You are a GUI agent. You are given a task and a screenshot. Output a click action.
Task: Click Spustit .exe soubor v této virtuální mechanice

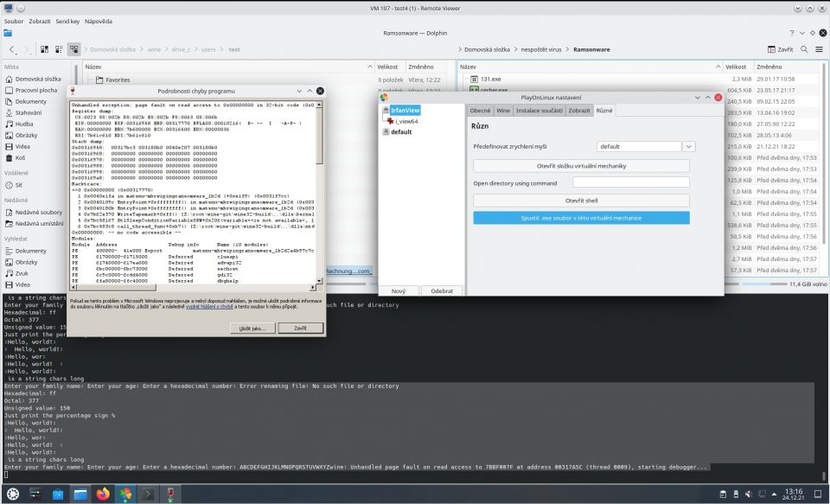(x=581, y=218)
